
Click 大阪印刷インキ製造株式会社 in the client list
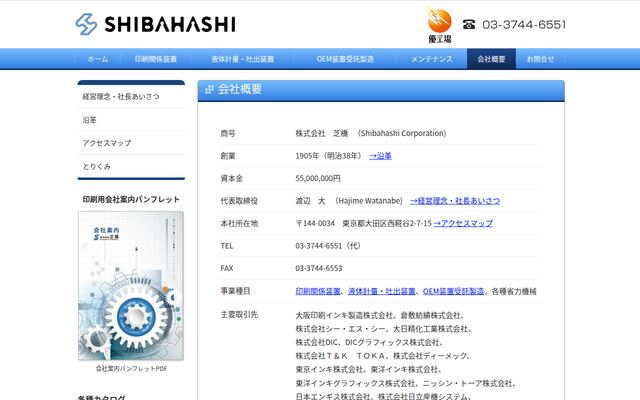tap(344, 316)
